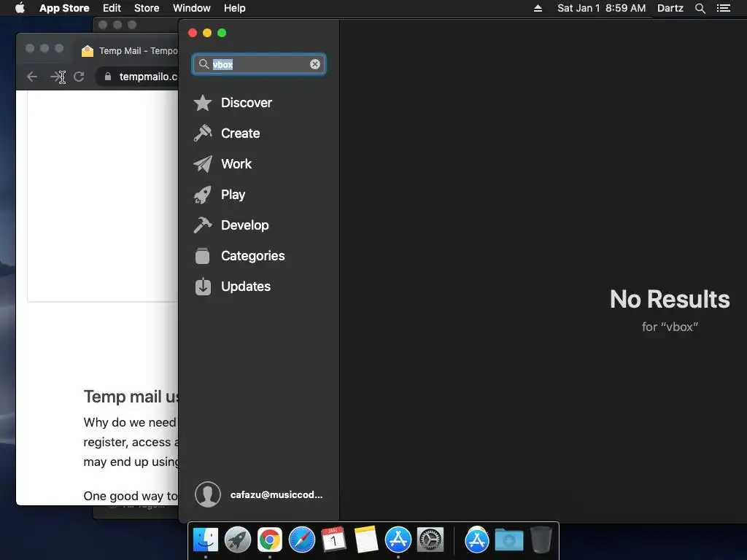Viewport: 747px width, 560px height.
Task: Reload the tempmailo page in Chrome
Action: [x=79, y=77]
